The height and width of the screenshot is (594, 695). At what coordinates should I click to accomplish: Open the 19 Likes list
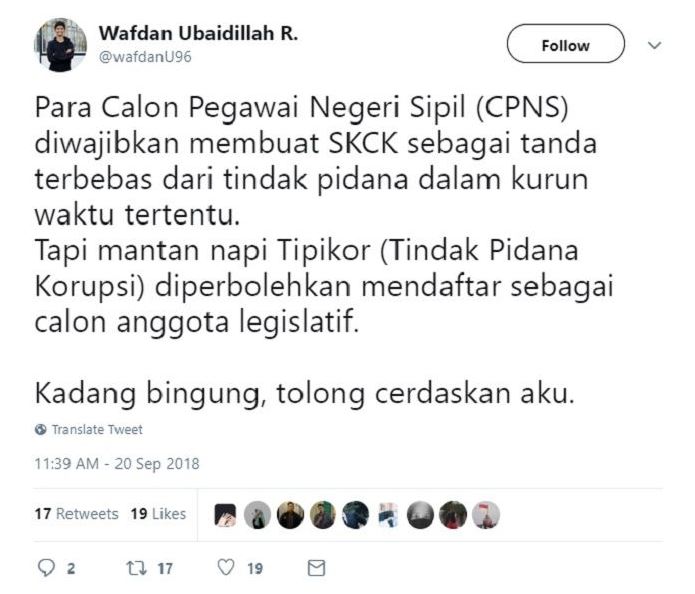pos(158,514)
